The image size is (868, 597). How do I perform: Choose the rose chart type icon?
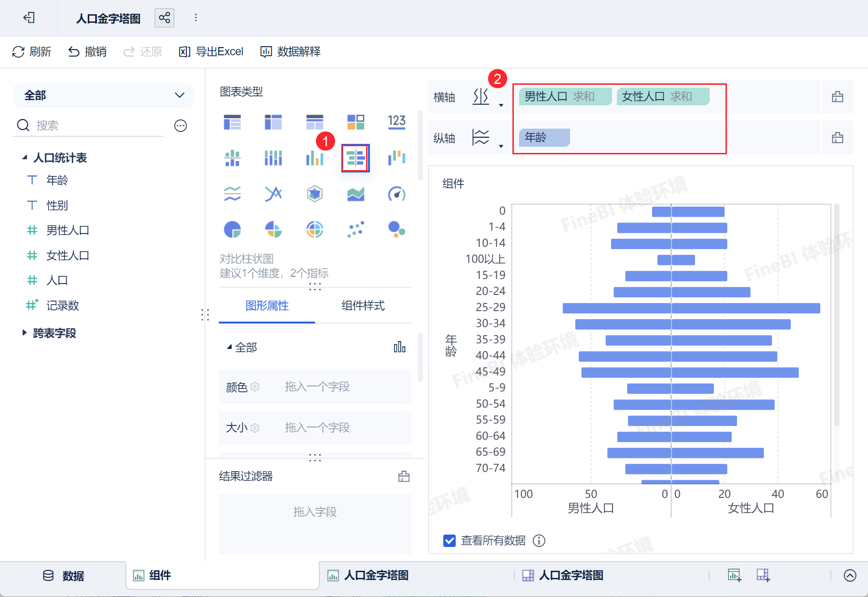click(273, 230)
